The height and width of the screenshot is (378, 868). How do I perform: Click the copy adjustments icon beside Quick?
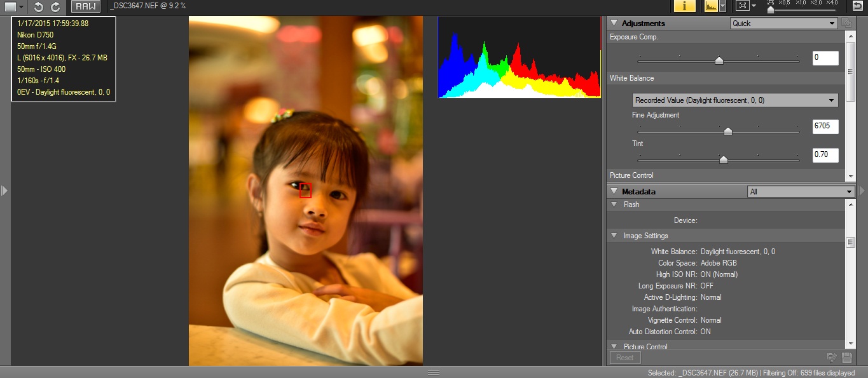(846, 23)
